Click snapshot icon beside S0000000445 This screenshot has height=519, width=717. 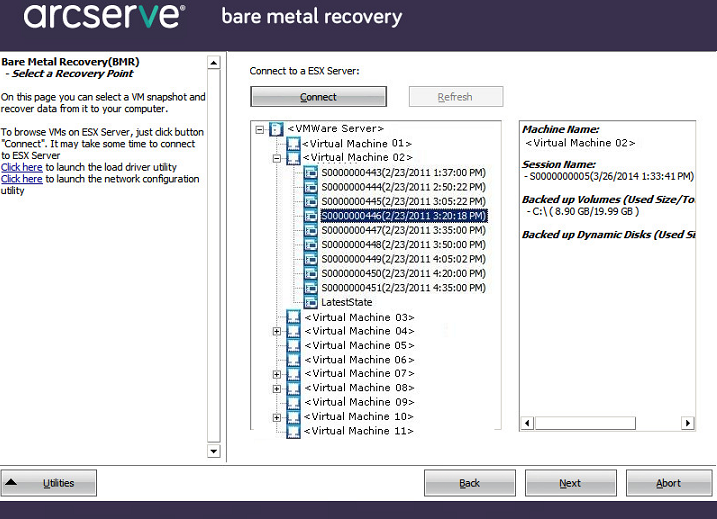pos(310,201)
